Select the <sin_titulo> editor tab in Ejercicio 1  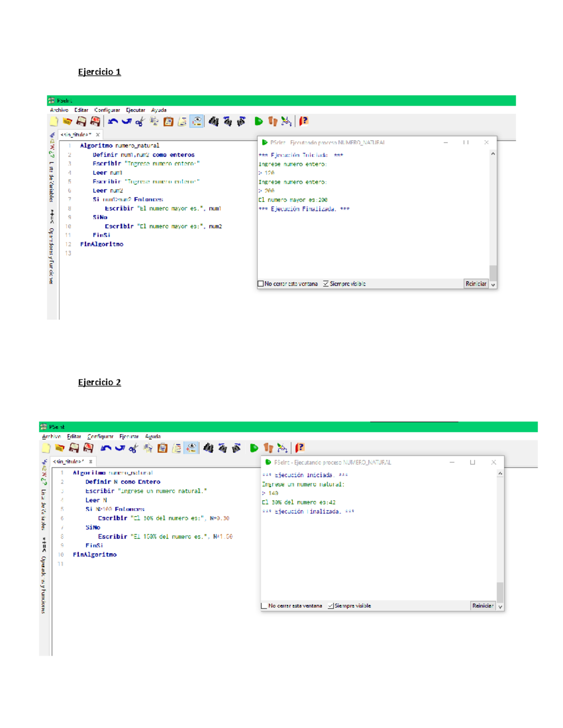coord(76,135)
